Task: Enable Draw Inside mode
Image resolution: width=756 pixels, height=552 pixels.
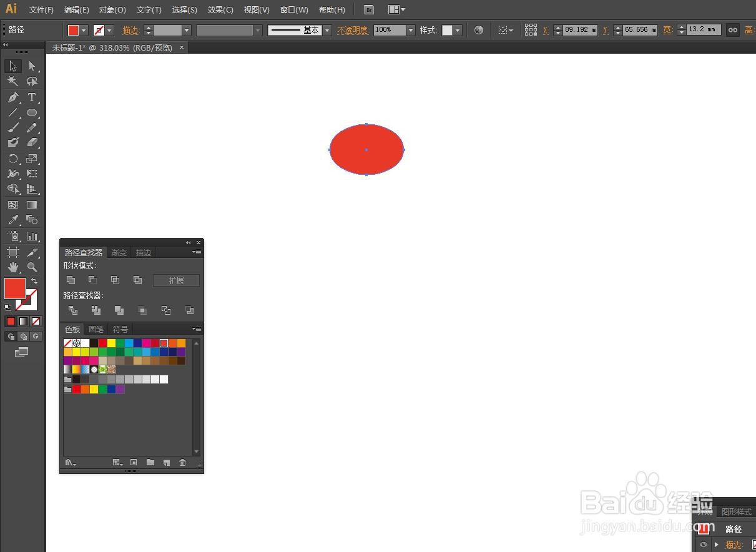Action: [x=36, y=337]
